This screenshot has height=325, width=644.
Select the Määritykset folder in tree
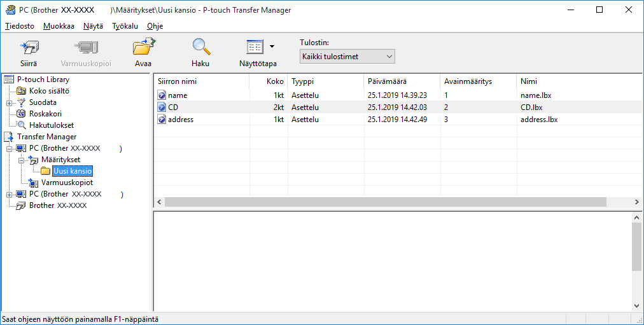click(x=61, y=160)
